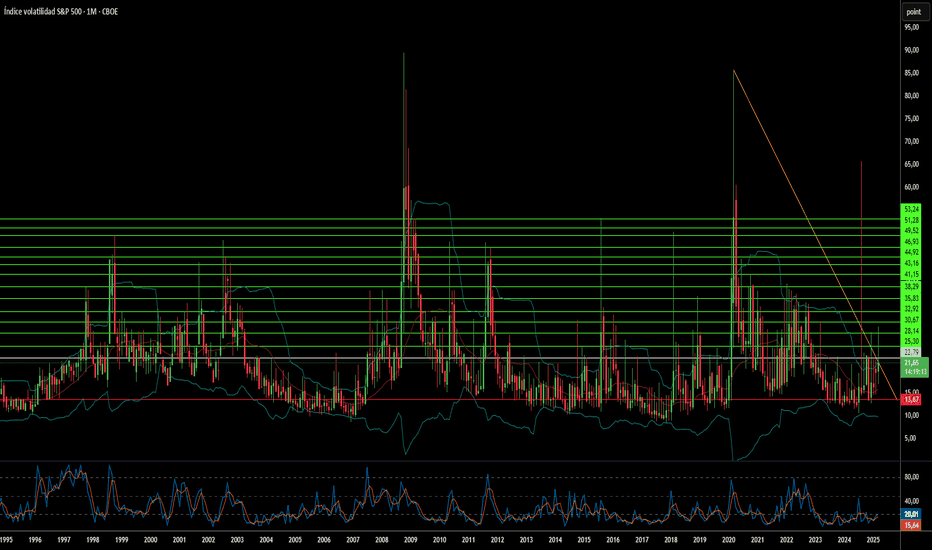
Task: Click the 25,30 price level label
Action: tap(911, 342)
